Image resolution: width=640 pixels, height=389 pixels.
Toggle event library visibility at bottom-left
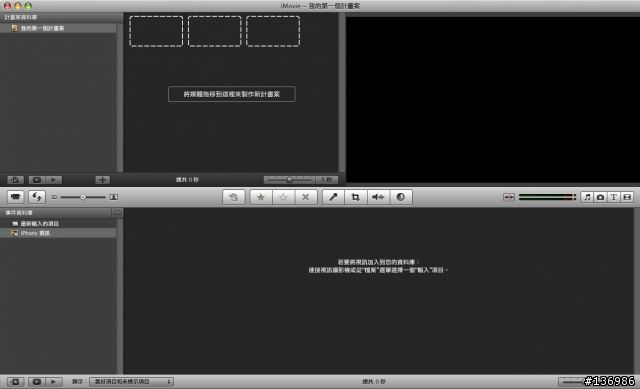(16, 382)
